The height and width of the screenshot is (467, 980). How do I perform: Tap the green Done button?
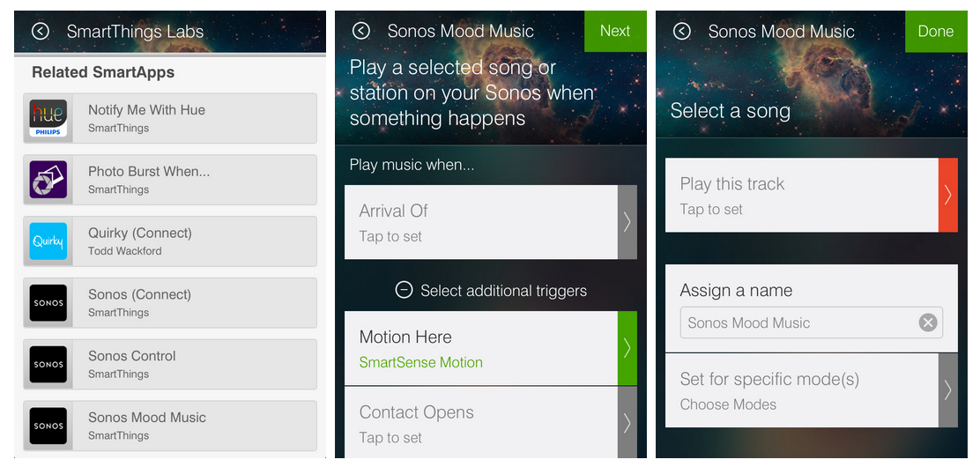click(936, 31)
